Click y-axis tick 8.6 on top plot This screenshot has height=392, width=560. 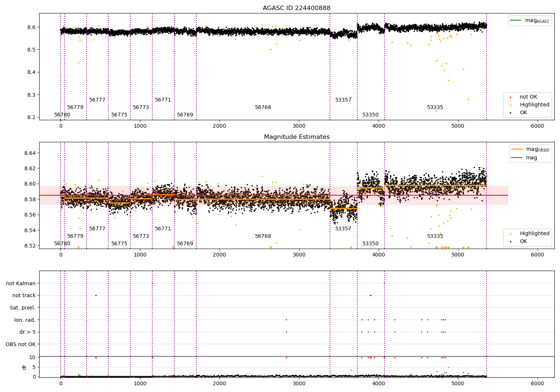coord(31,27)
